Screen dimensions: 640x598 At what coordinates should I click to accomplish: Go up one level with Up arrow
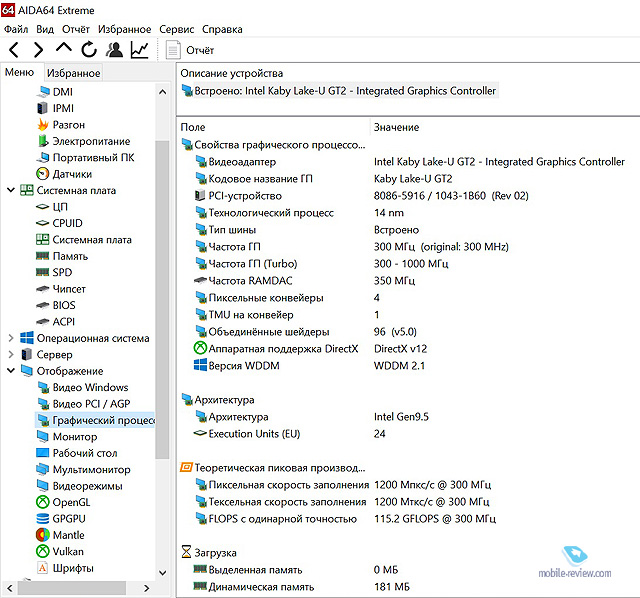(64, 48)
